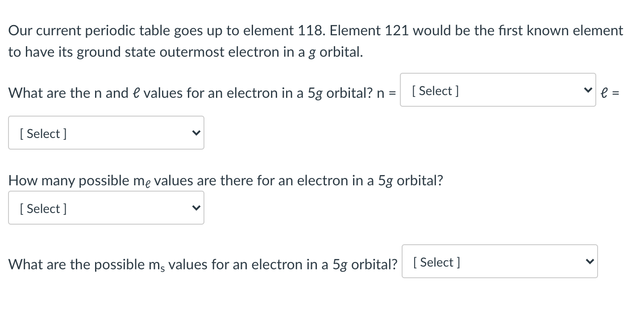This screenshot has height=330, width=644.
Task: Click the chevron arrow of the ms dropdown
Action: click(589, 262)
